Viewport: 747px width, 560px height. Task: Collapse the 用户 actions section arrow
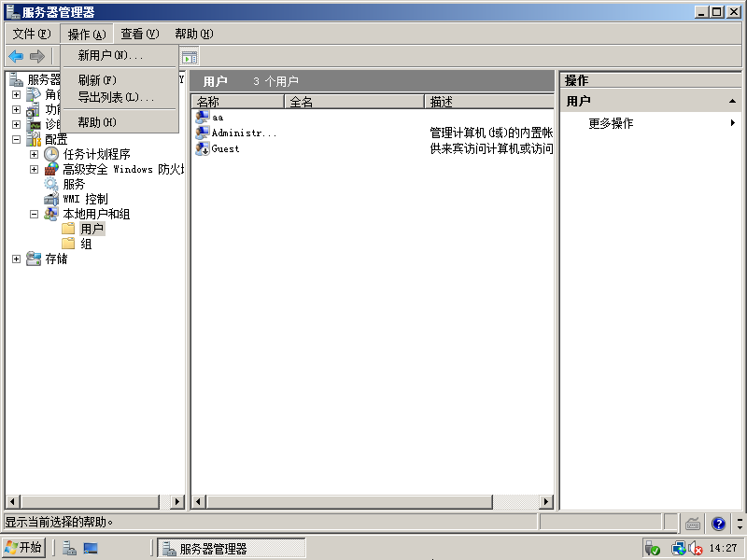(732, 101)
